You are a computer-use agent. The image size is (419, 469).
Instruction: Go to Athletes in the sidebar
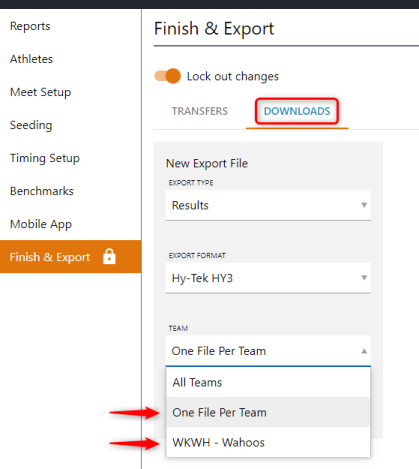31,59
